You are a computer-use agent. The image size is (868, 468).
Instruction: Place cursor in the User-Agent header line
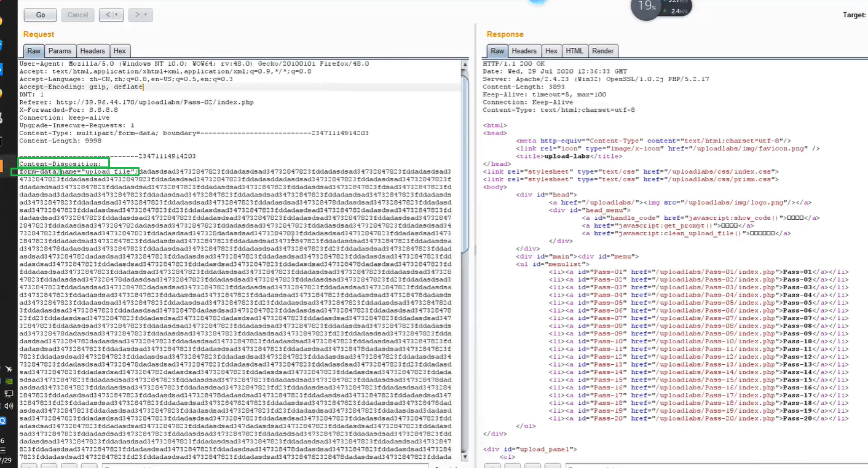tap(194, 64)
